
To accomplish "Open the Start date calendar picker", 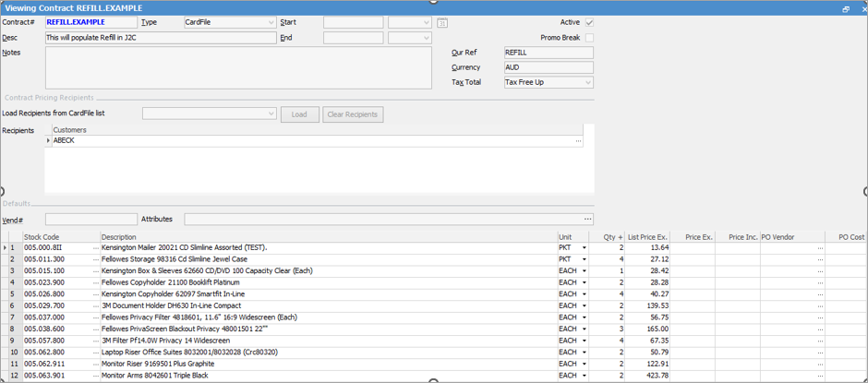I will click(x=442, y=22).
